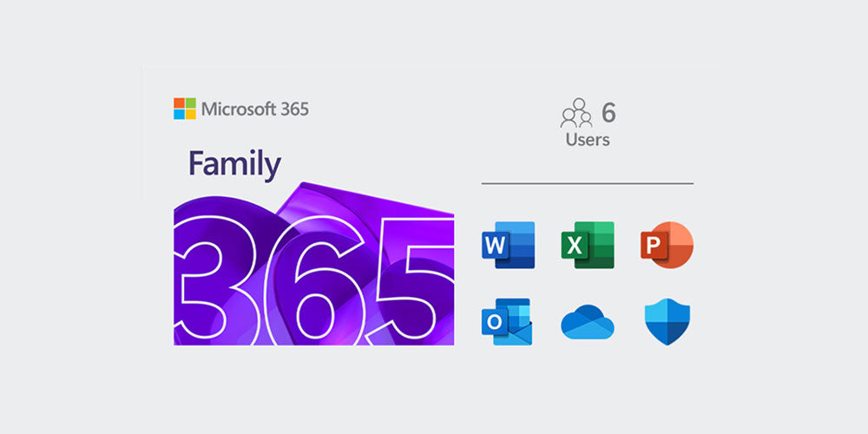Click the OneDrive cloud icon
This screenshot has width=868, height=434.
588,322
